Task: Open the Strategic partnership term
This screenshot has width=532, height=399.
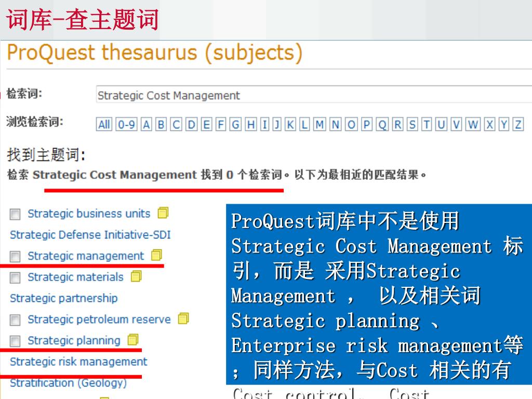Action: (x=64, y=298)
